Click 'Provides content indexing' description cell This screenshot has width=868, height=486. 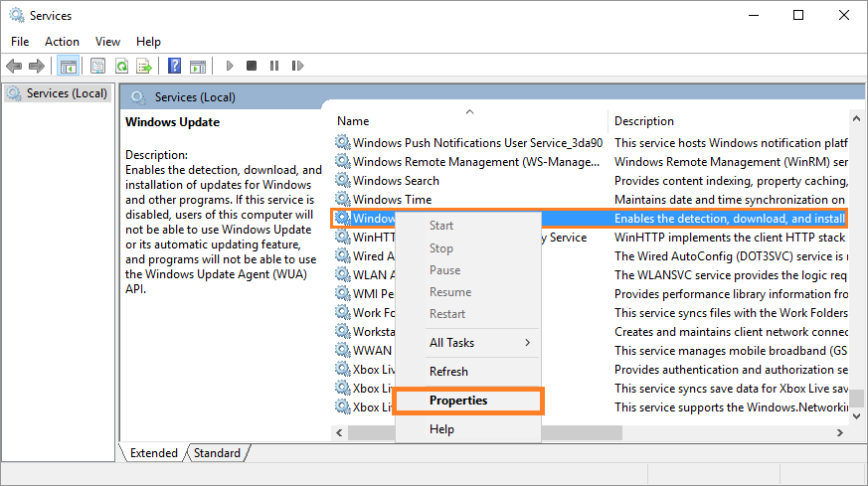(731, 181)
